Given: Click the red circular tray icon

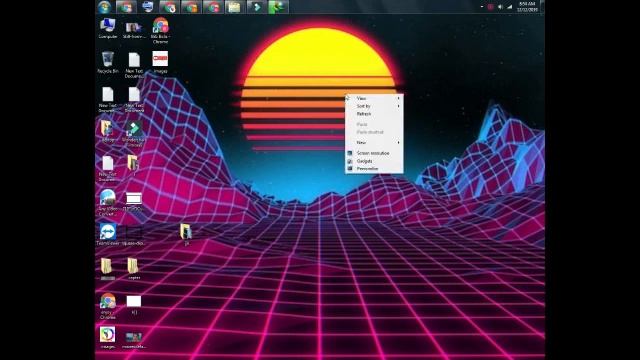Looking at the screenshot, I should [x=491, y=7].
